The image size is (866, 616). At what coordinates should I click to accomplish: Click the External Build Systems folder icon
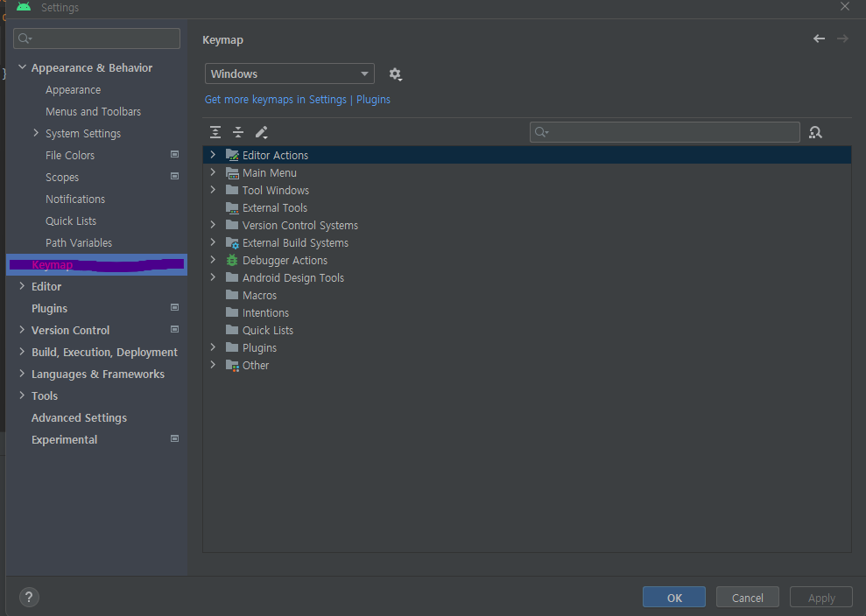tap(233, 243)
